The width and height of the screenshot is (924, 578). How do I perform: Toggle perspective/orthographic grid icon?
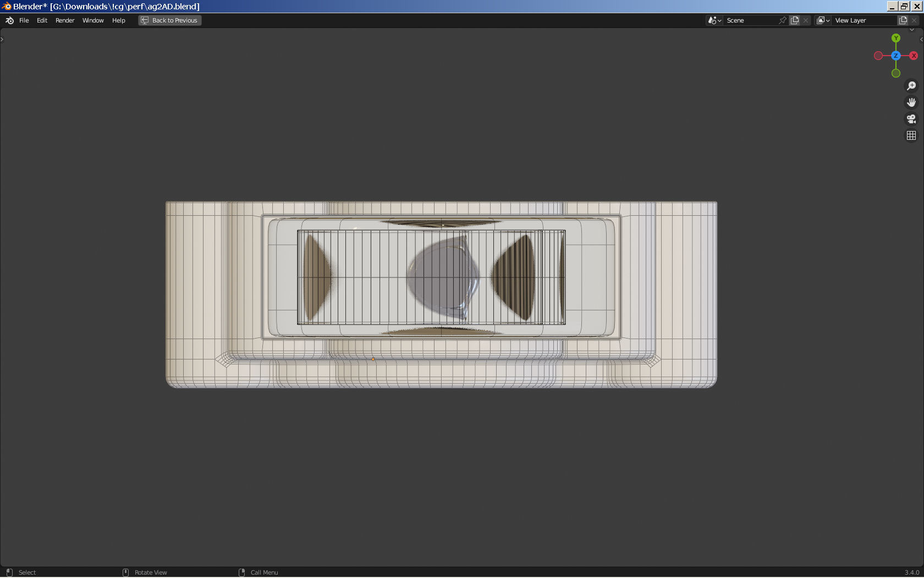pyautogui.click(x=911, y=135)
